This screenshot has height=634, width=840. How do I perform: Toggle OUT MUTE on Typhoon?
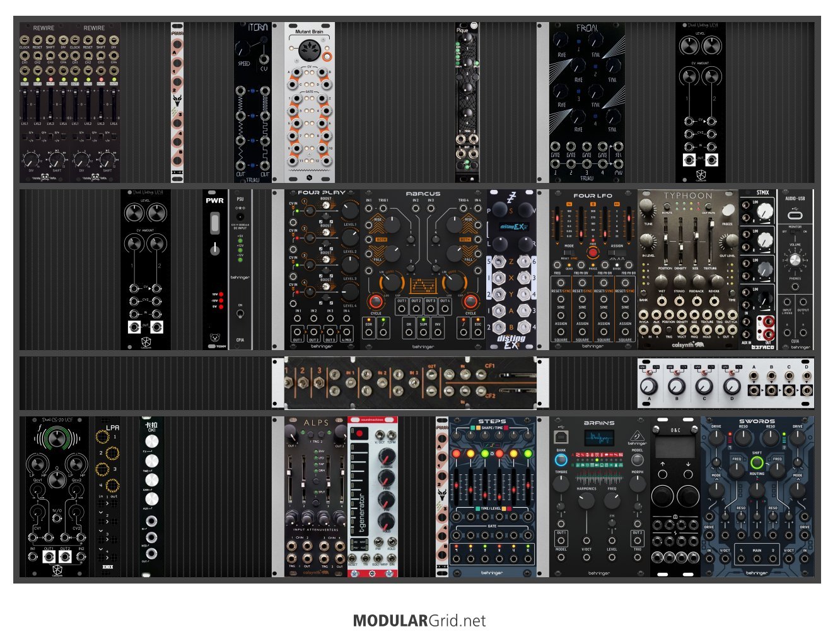tap(708, 206)
